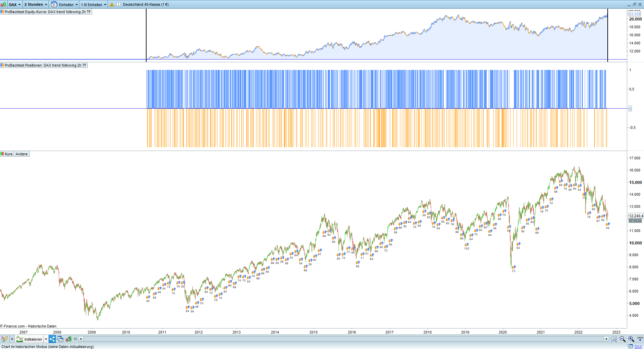Click the 17.000 price axis label
Viewport: 644px width, 349px height.
click(635, 158)
